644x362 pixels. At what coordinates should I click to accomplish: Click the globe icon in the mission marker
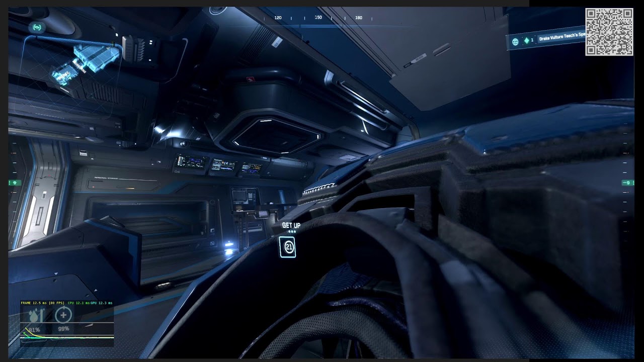point(515,42)
